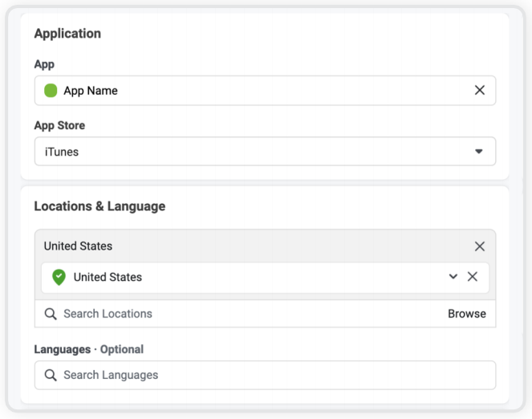Viewport: 532px width, 419px height.
Task: Expand the United States location chevron
Action: pyautogui.click(x=453, y=277)
